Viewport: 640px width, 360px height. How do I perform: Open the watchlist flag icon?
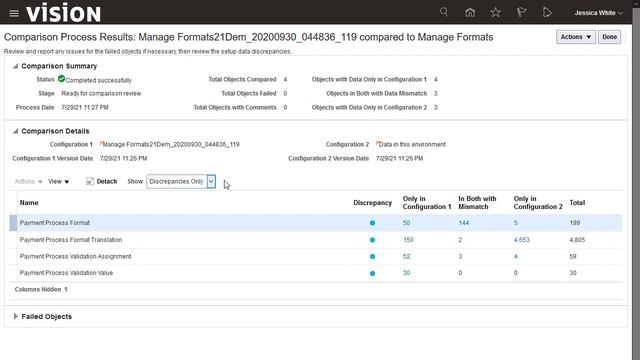521,13
